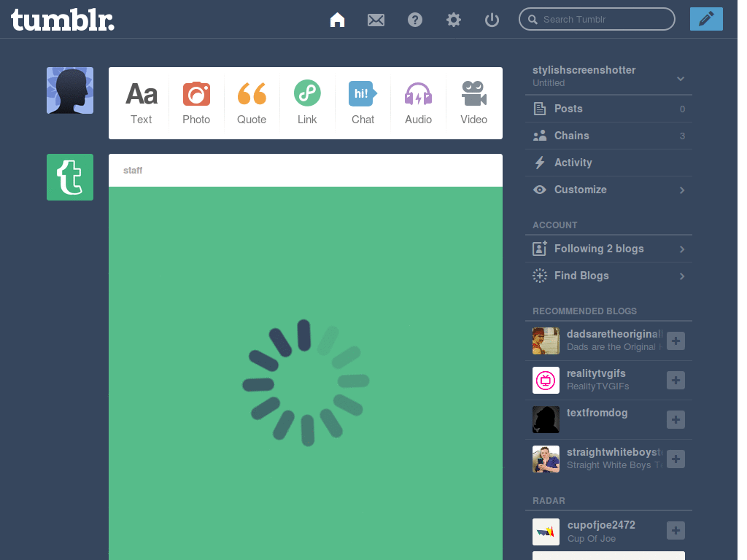Image resolution: width=747 pixels, height=560 pixels.
Task: Click the tumblr logo
Action: [x=63, y=20]
